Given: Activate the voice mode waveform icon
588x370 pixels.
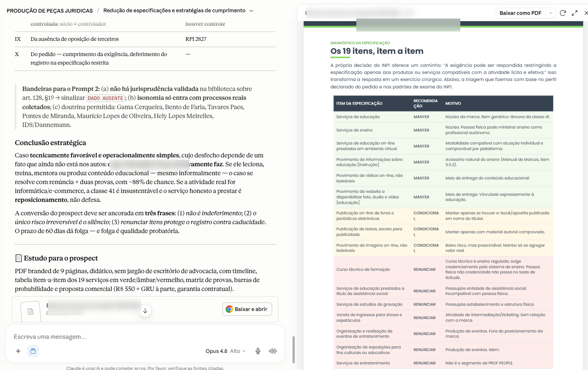Looking at the screenshot, I should (x=273, y=351).
